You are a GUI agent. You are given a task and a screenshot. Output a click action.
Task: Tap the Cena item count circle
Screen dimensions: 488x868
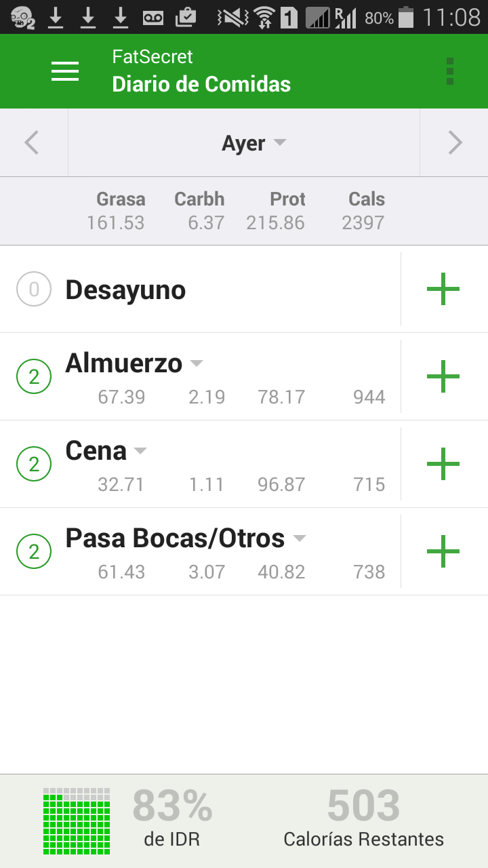34,464
